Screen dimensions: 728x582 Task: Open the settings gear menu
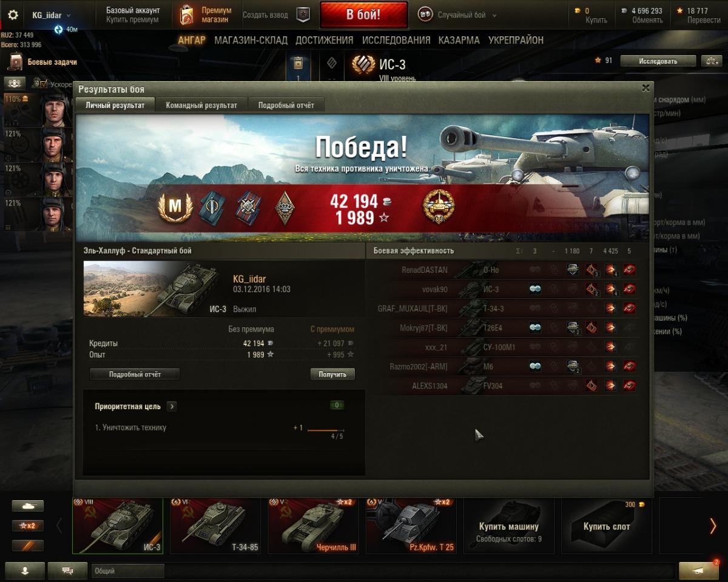13,15
